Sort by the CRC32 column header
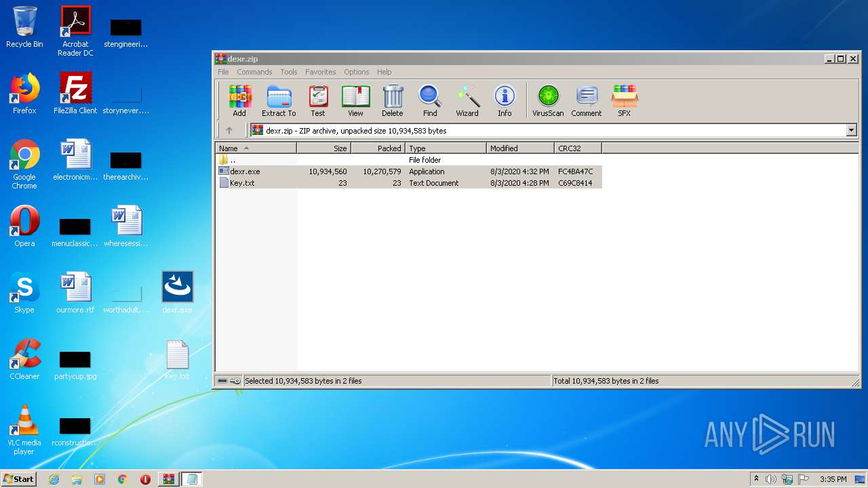 point(578,148)
